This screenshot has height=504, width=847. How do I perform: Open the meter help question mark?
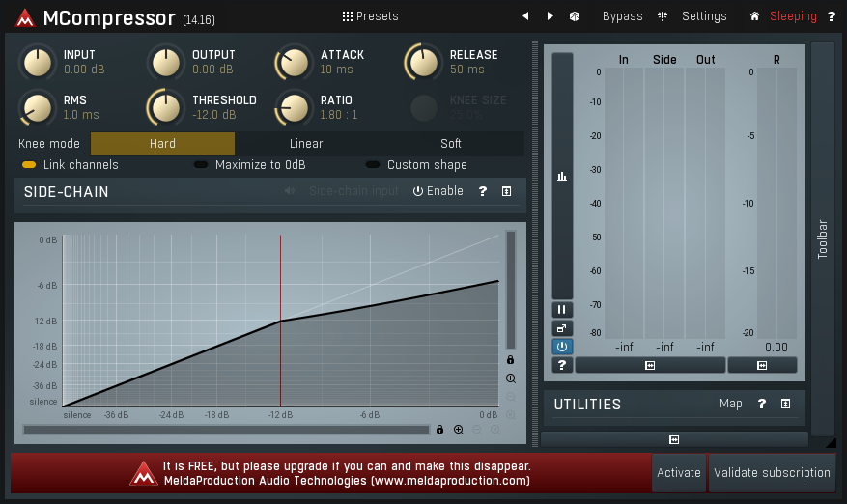pos(562,365)
